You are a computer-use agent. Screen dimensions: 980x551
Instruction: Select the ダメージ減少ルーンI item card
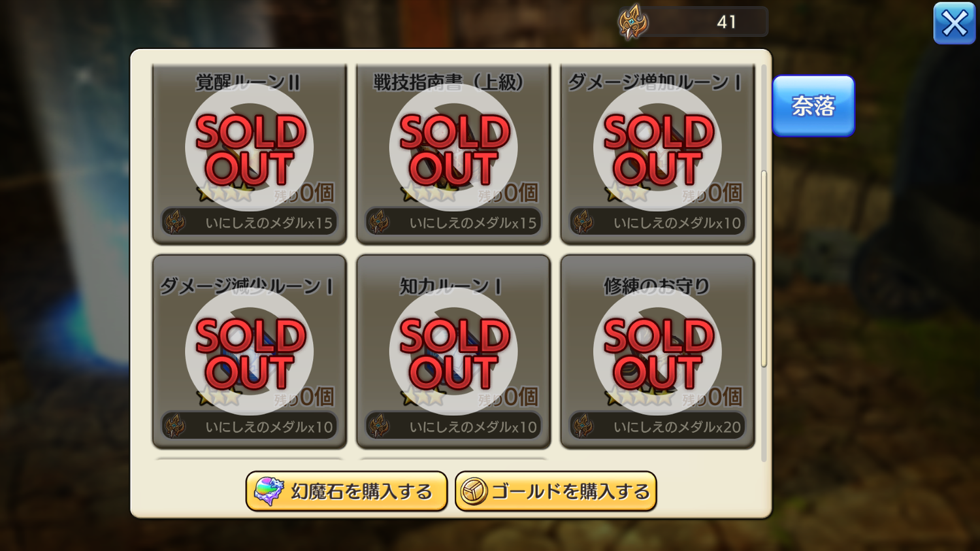click(250, 352)
